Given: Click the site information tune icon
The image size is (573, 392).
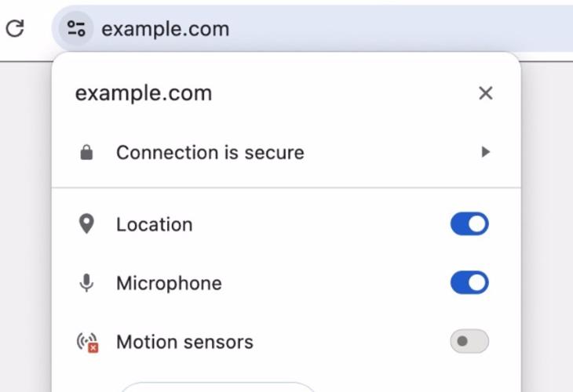Looking at the screenshot, I should [76, 29].
